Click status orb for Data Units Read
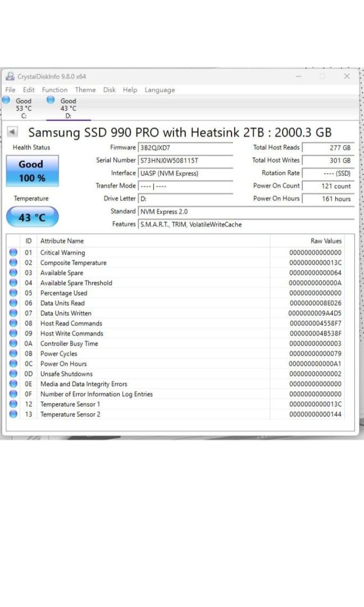The width and height of the screenshot is (364, 607). [x=13, y=303]
